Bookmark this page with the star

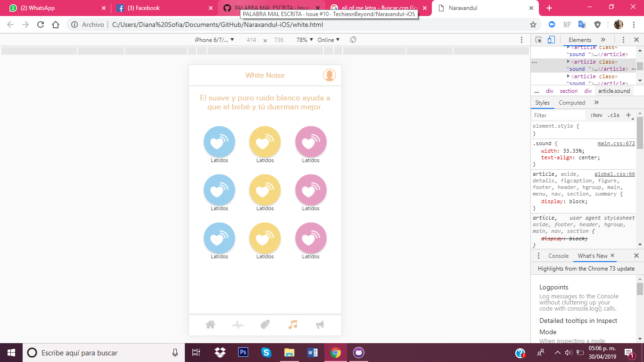[x=533, y=25]
